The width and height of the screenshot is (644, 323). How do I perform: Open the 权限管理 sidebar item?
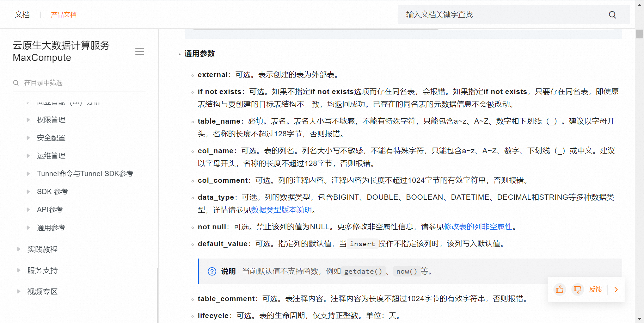pyautogui.click(x=51, y=120)
